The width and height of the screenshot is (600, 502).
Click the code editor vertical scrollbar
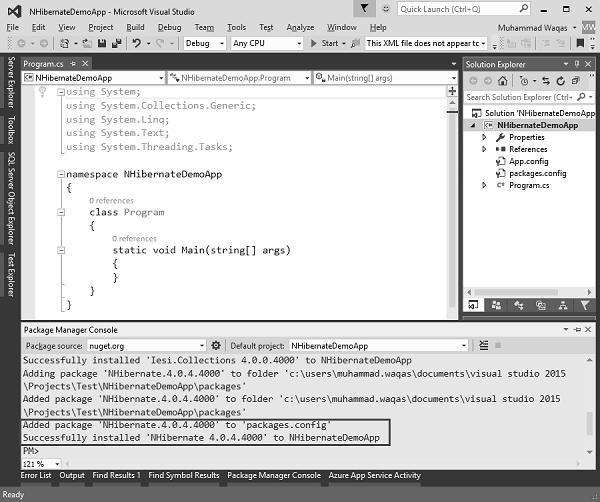point(452,207)
